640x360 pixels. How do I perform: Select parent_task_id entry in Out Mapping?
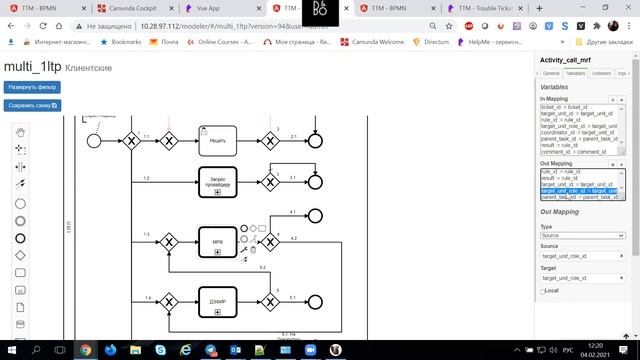(579, 197)
